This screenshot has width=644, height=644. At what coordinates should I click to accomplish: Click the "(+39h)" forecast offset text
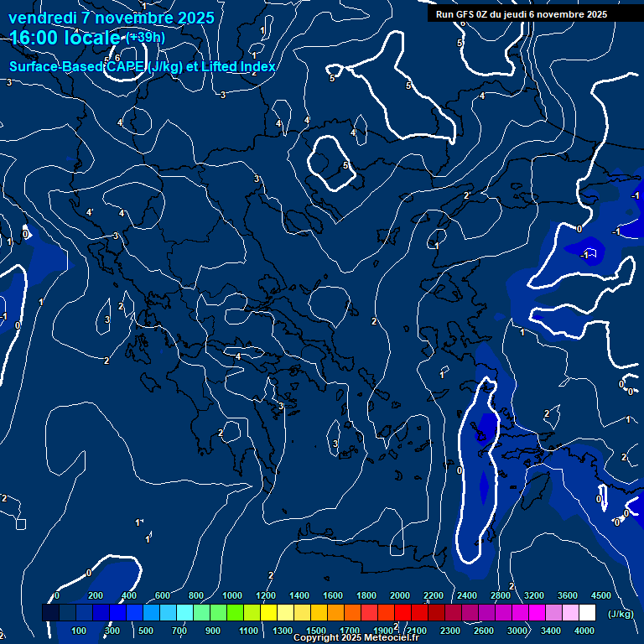coord(145,38)
